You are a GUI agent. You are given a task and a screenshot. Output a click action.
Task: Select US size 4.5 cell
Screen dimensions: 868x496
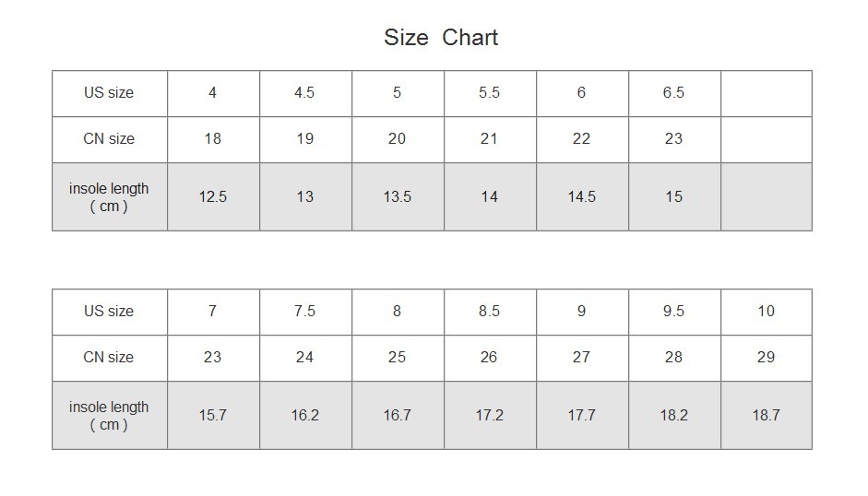[305, 93]
